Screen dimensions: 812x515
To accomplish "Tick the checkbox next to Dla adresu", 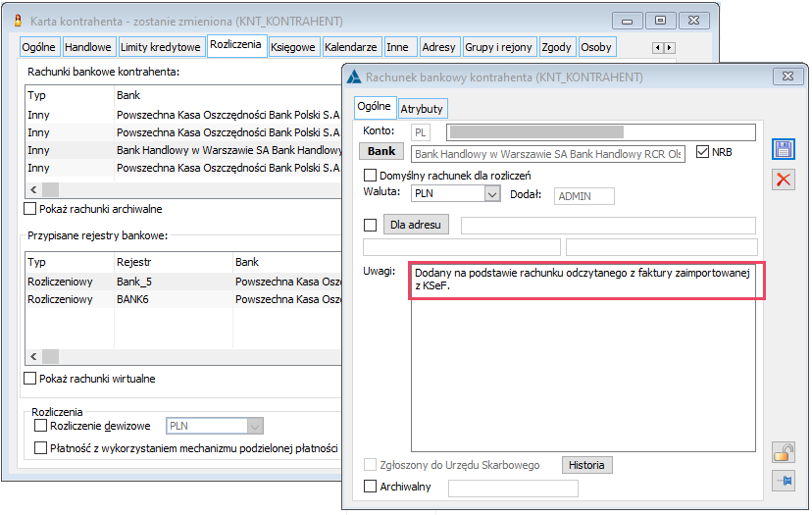I will 370,225.
